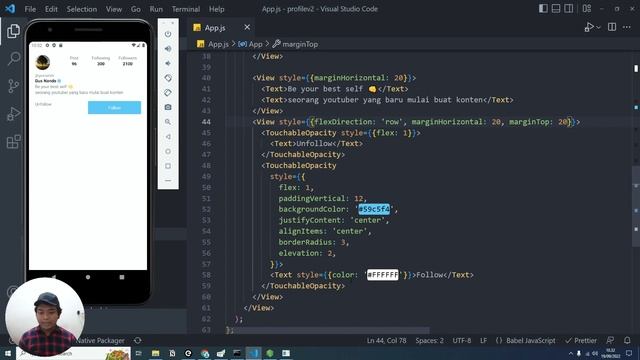Click emulator toolbar back triangle
The image size is (640, 360).
click(x=168, y=136)
